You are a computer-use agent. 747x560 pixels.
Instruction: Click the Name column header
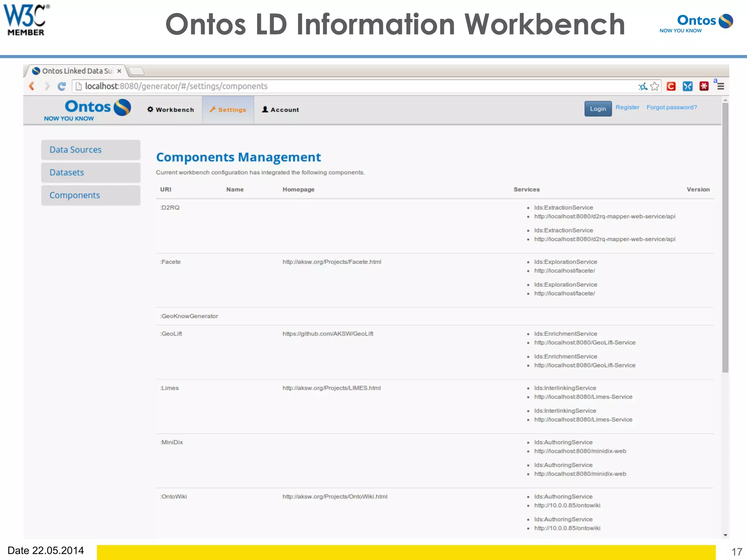click(x=235, y=190)
